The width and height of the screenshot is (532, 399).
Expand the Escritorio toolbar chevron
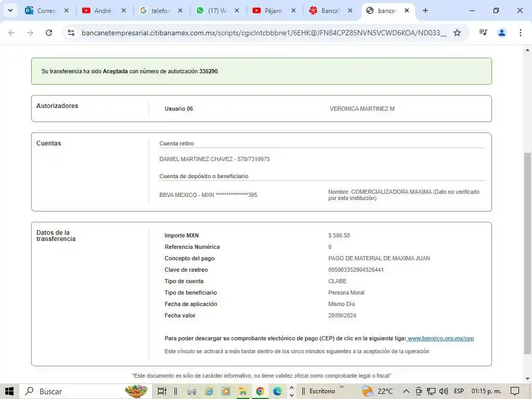coord(342,387)
